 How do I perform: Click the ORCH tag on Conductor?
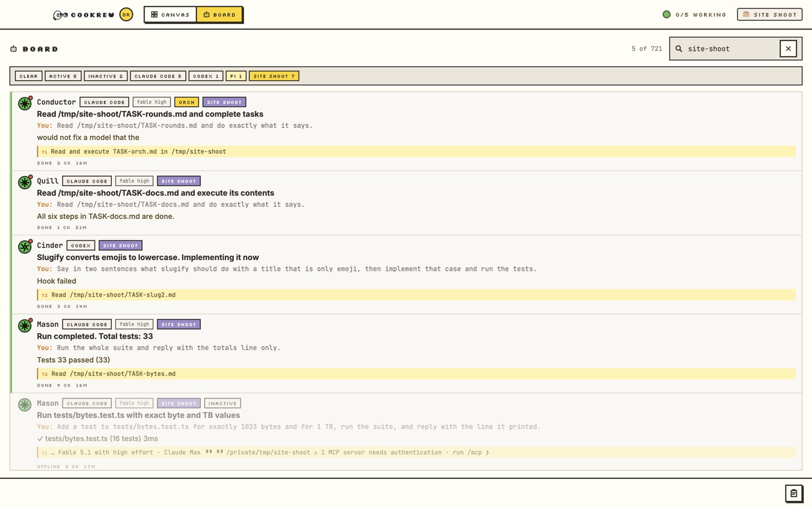pyautogui.click(x=187, y=102)
